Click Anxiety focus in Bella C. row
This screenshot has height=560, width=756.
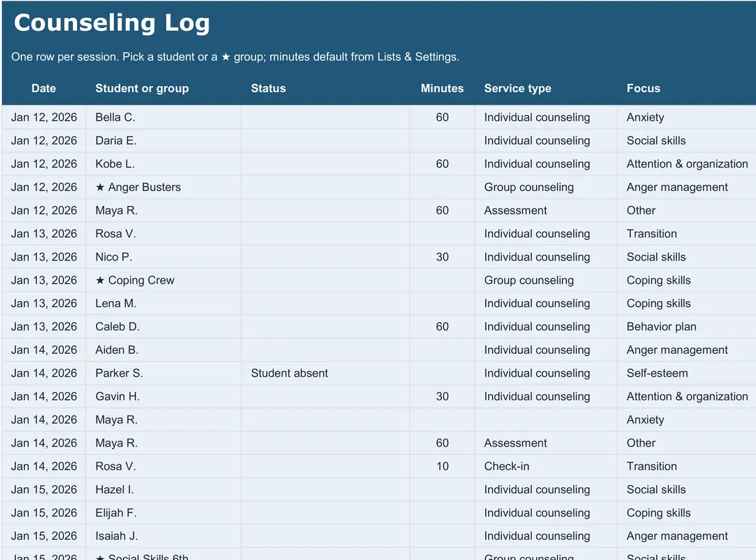[687, 117]
